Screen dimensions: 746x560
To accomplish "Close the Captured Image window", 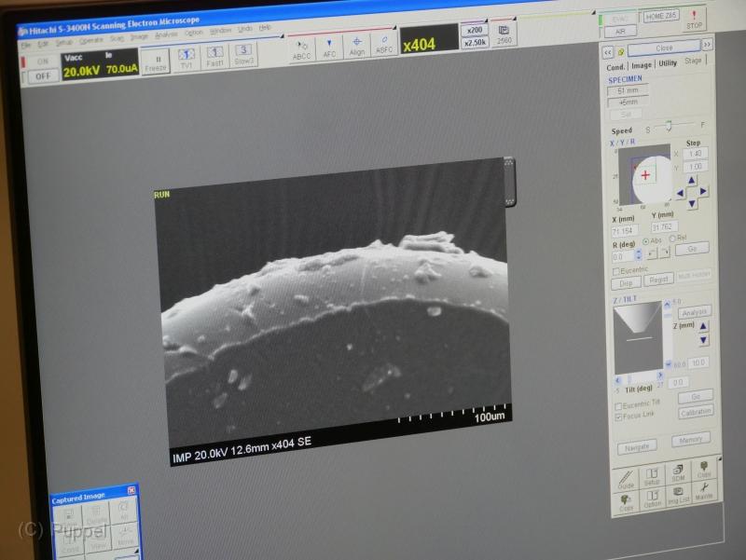I will click(131, 489).
